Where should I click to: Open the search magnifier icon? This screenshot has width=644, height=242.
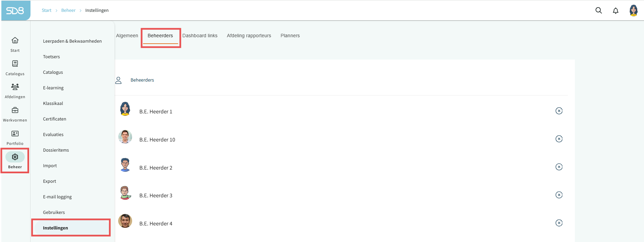coord(599,10)
